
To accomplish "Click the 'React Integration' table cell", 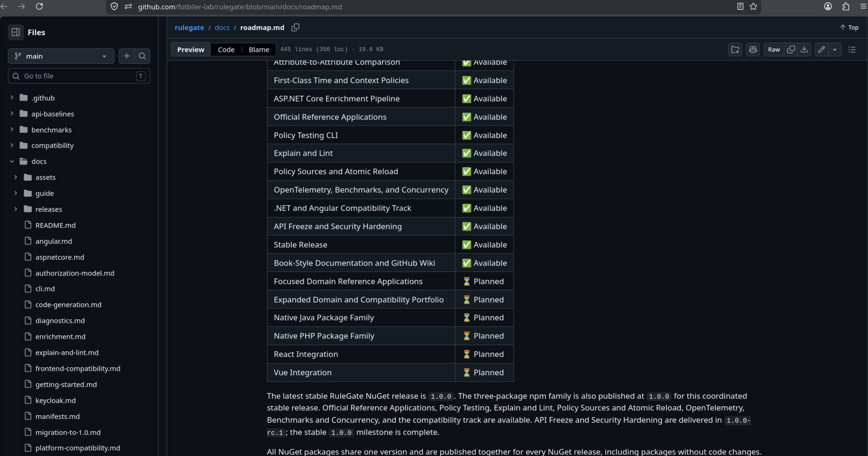I will click(x=361, y=355).
